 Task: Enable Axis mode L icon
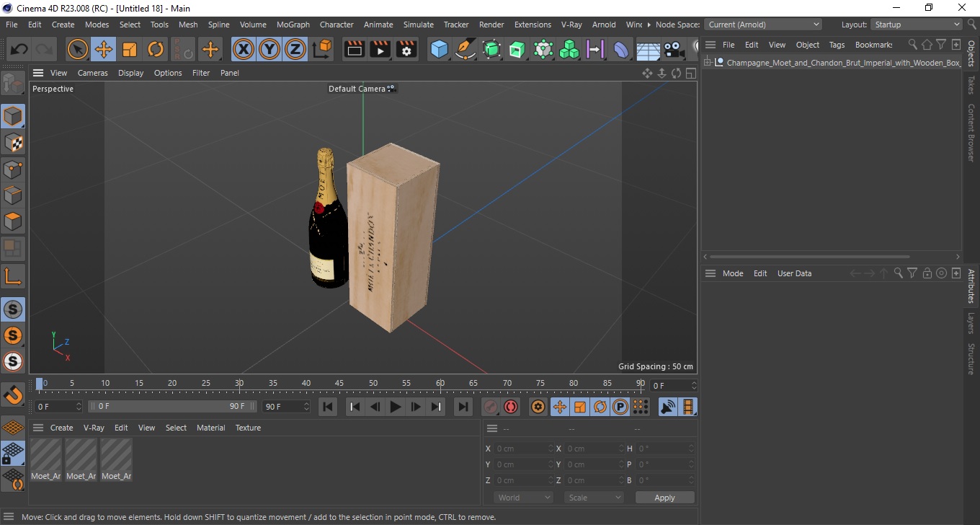coord(13,275)
